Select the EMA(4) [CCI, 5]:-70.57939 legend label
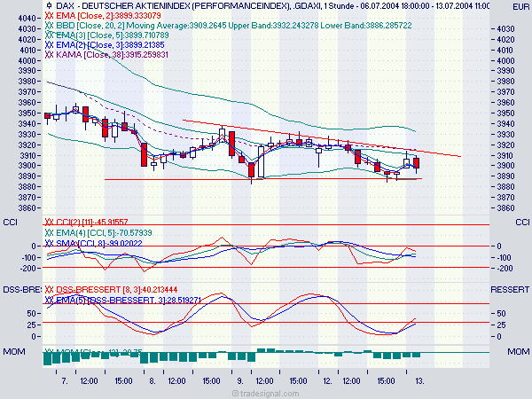 [104, 233]
